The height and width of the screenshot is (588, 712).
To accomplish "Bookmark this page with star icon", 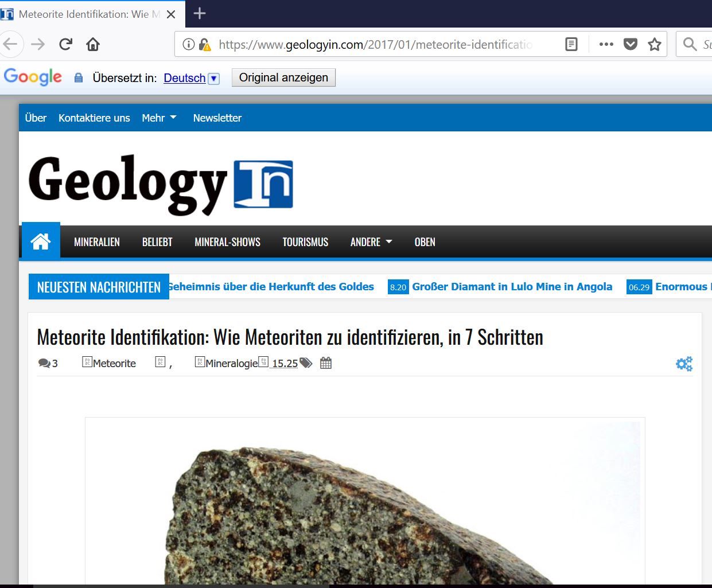I will pyautogui.click(x=655, y=44).
